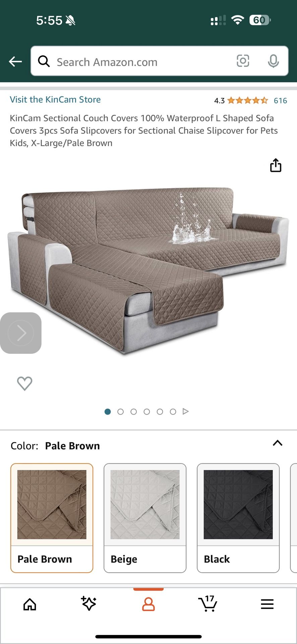Play product video from carousel indicator
This screenshot has height=644, width=297.
tap(185, 411)
